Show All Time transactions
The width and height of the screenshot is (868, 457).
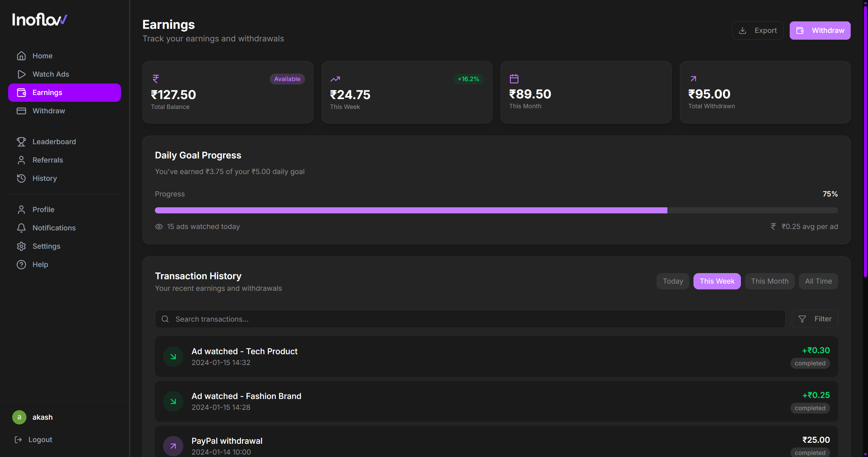coord(818,281)
